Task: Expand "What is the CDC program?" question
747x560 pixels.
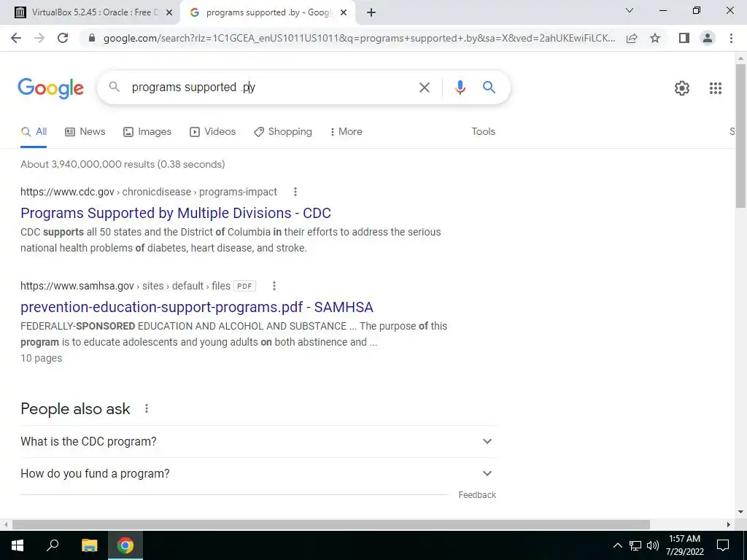Action: point(258,441)
